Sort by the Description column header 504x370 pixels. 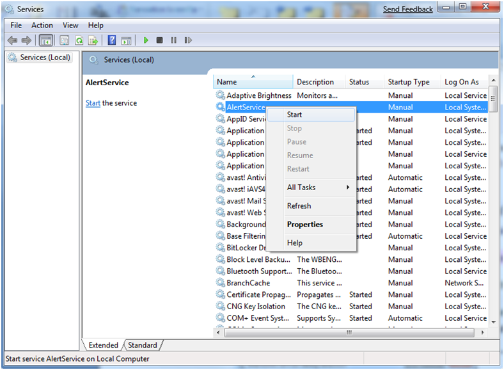click(x=319, y=82)
